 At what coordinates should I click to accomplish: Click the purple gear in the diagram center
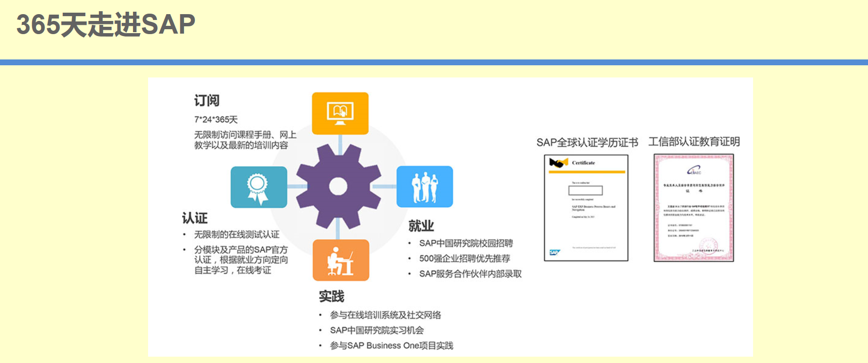point(339,186)
